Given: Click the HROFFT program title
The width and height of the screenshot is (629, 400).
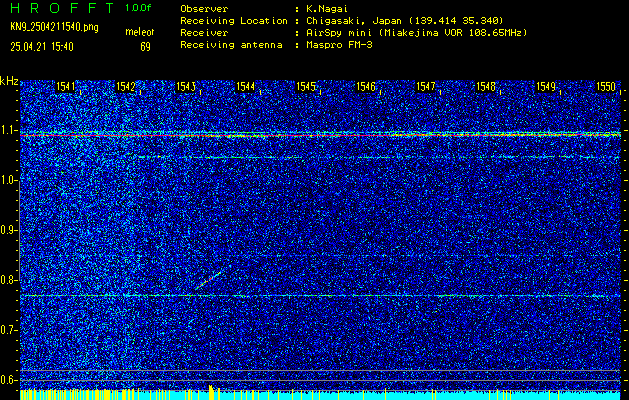Looking at the screenshot, I should point(63,8).
